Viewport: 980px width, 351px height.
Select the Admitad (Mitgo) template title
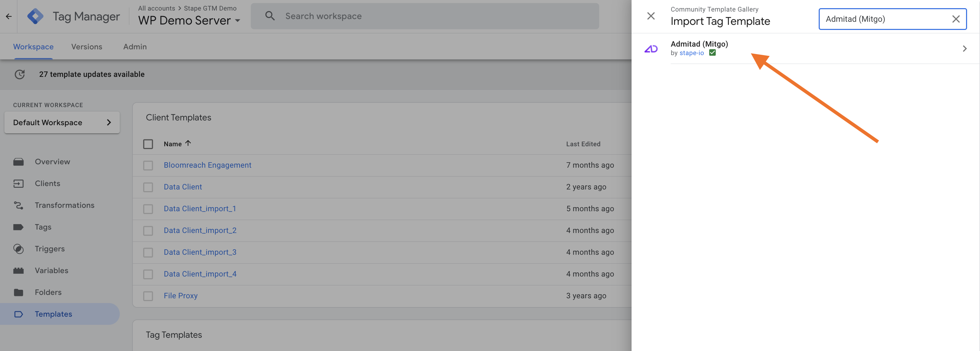[699, 44]
